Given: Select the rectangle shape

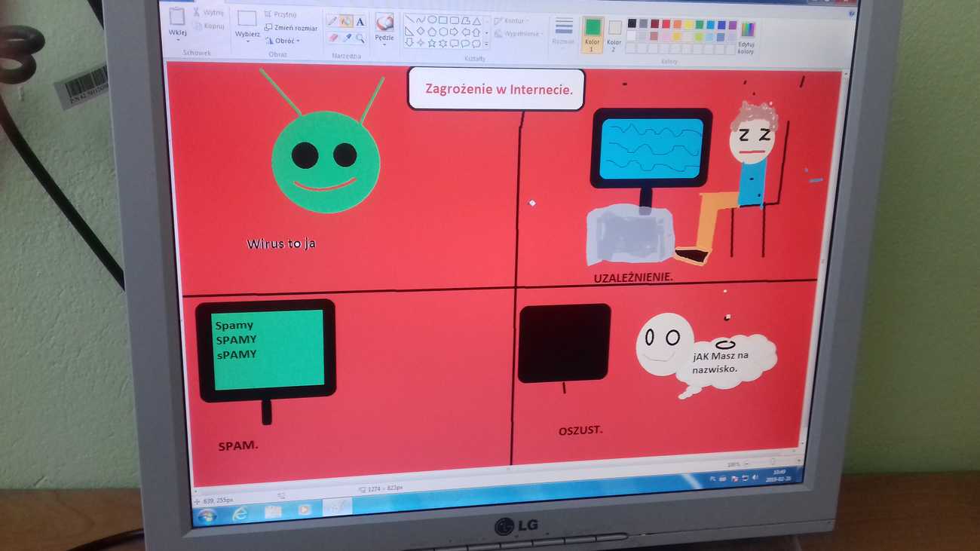Looking at the screenshot, I should pos(443,20).
